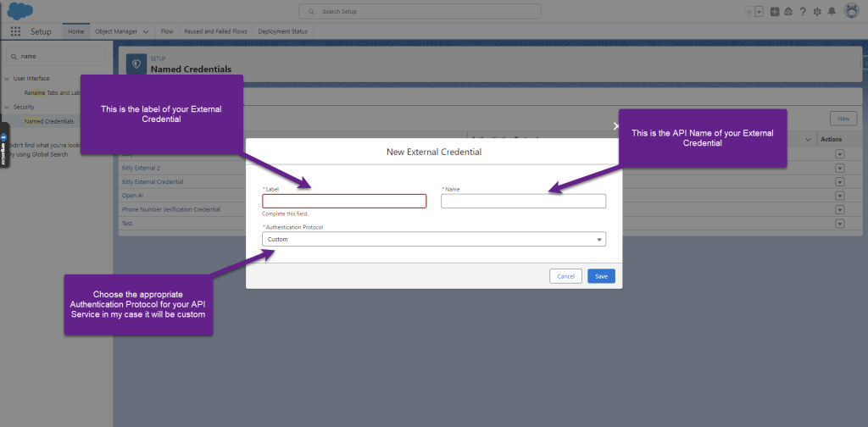Click the Quick Find box containing 'name'
This screenshot has height=427, width=868.
(55, 56)
